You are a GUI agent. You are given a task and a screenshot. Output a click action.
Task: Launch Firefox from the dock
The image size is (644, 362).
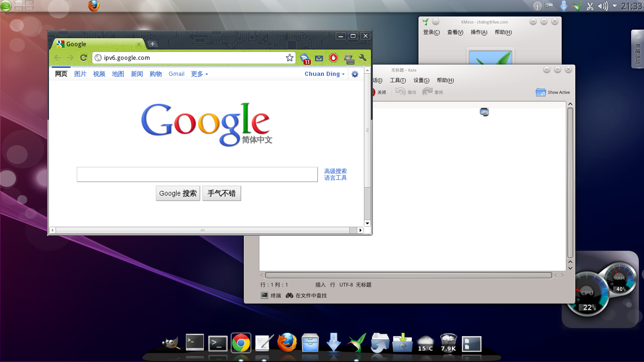pyautogui.click(x=287, y=343)
